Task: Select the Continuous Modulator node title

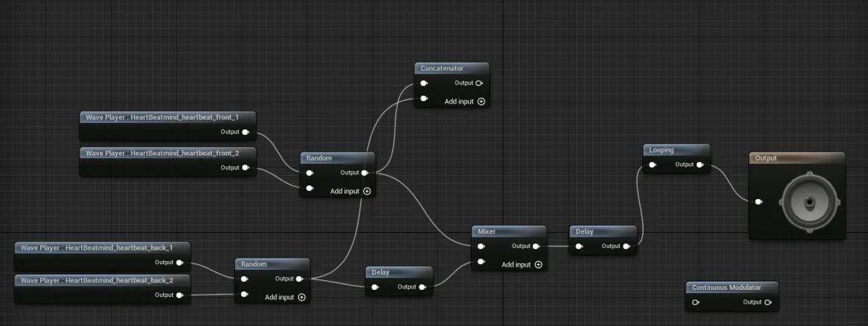Action: point(727,287)
